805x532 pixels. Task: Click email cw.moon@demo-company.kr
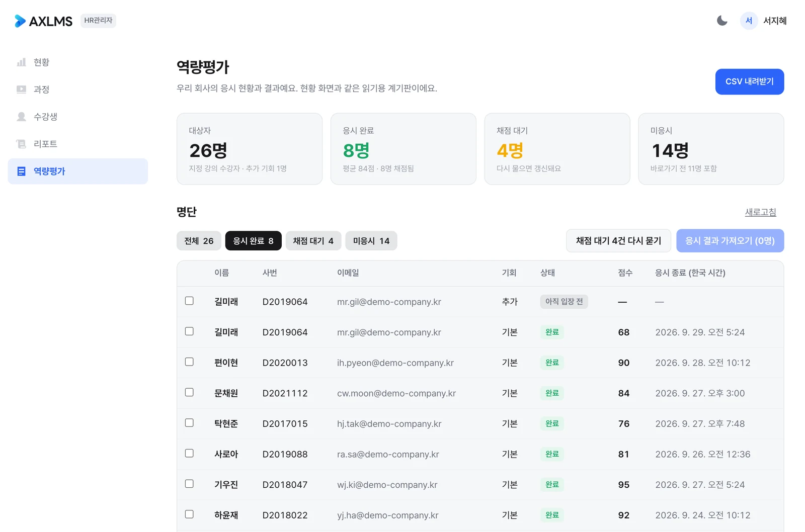click(x=396, y=393)
